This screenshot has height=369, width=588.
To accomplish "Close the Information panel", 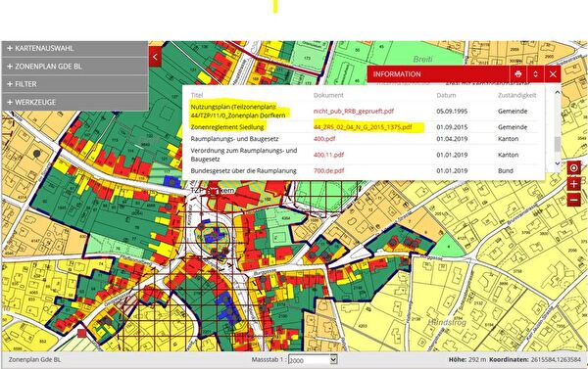I will coord(553,74).
